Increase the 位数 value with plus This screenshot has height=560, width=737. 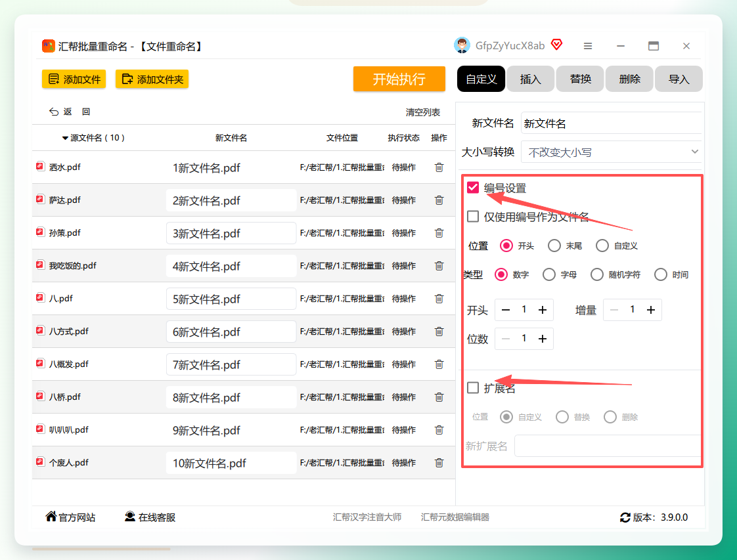(x=543, y=339)
